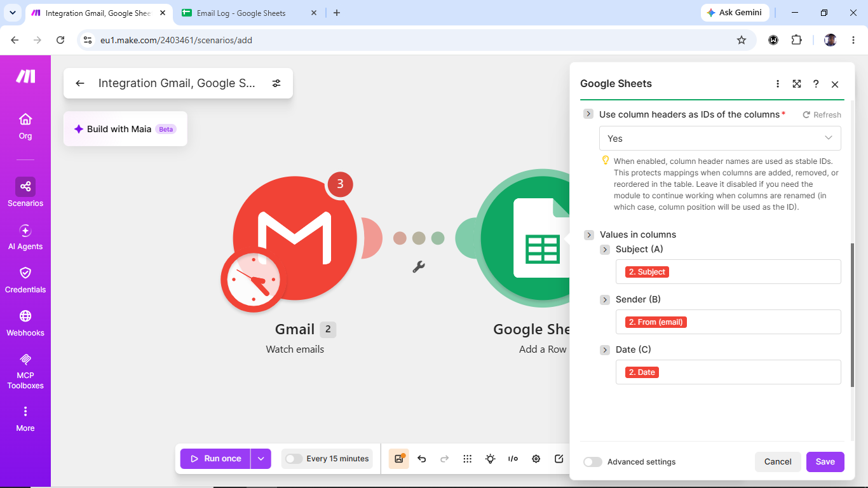Click the panel vertical scrollbar

(852, 315)
